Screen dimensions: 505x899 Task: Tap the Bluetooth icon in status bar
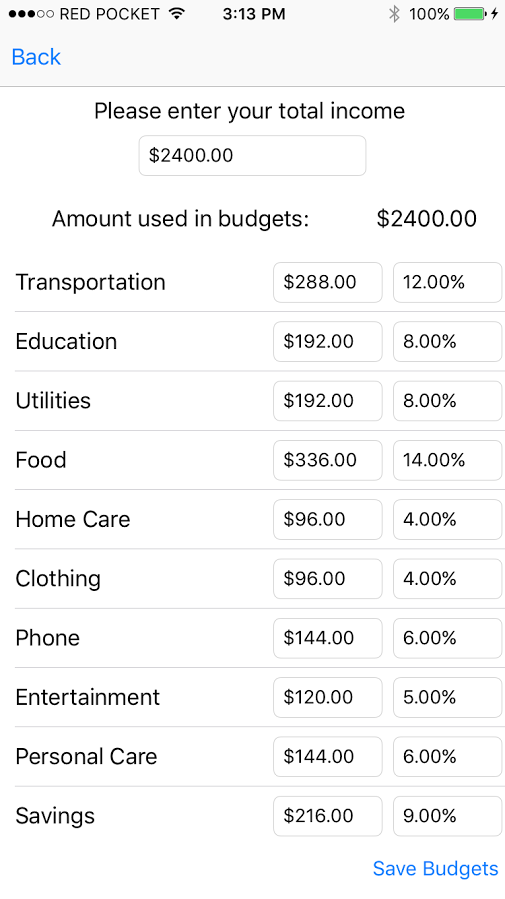click(394, 14)
